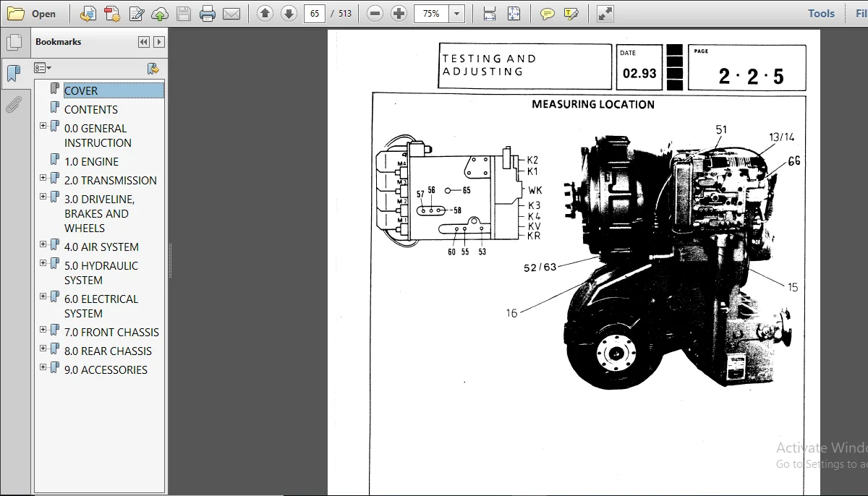Click the Create PDF icon

pyautogui.click(x=112, y=13)
